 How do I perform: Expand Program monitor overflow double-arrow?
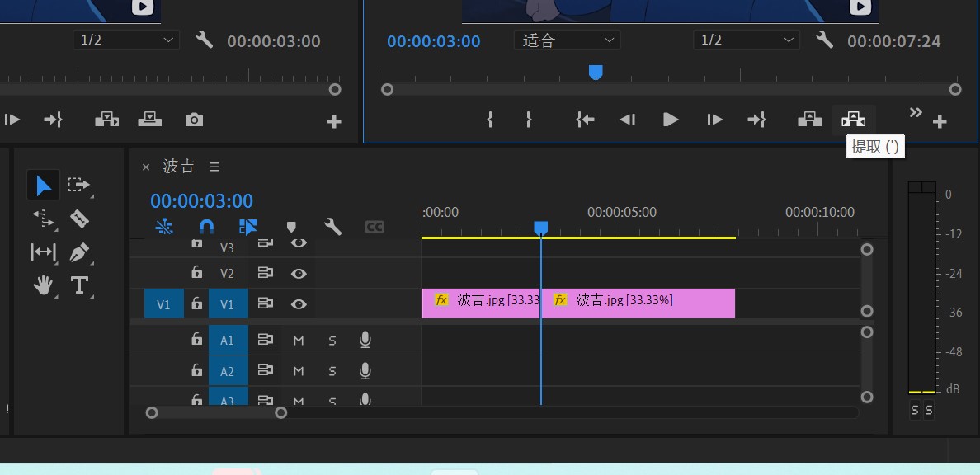pos(916,112)
